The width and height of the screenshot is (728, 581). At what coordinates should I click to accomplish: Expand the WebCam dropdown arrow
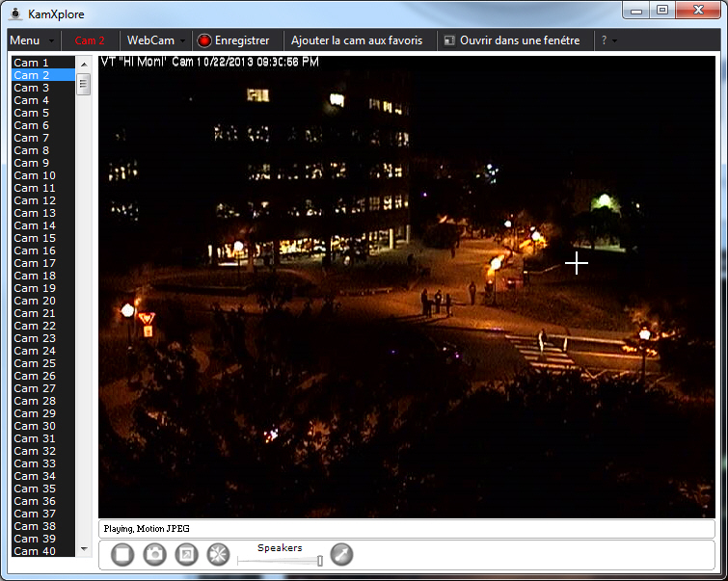tap(182, 41)
